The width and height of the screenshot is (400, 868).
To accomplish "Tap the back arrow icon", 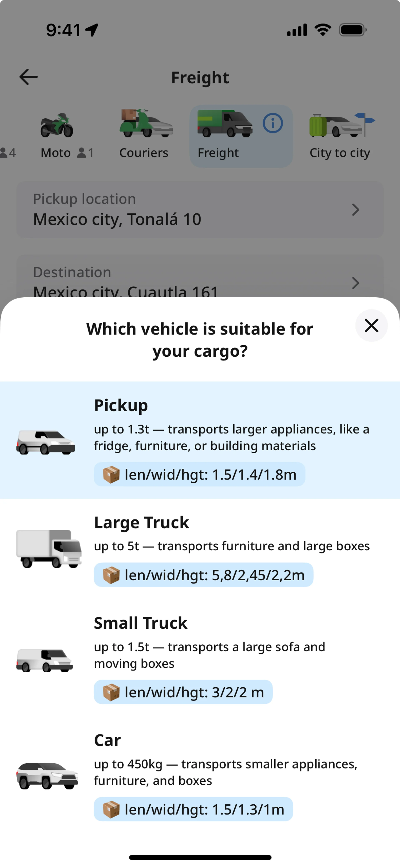I will (29, 77).
